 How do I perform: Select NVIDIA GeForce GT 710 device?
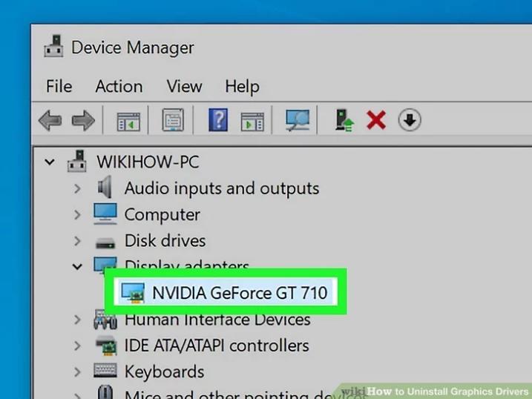point(226,292)
